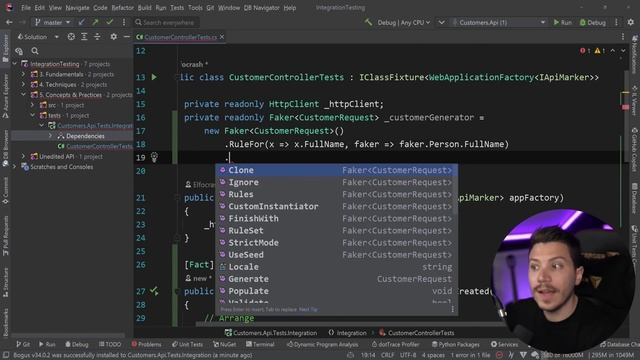The image size is (640, 360).
Task: Expand the 4. Techniques folder
Action: click(24, 84)
